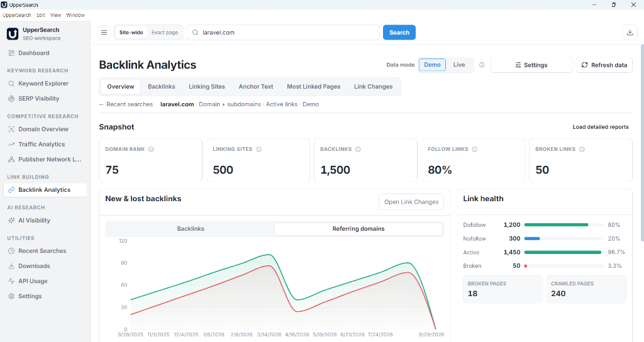Click the SERP Visibility globe icon
The height and width of the screenshot is (342, 644).
coord(11,99)
